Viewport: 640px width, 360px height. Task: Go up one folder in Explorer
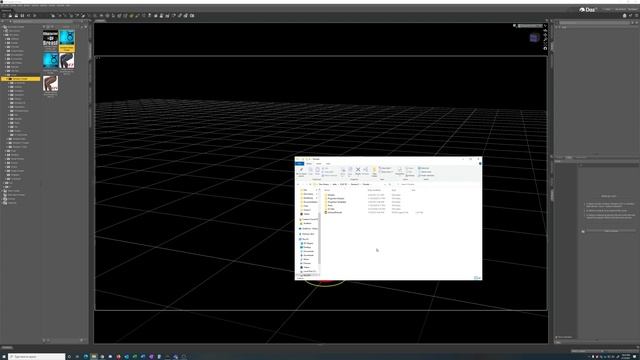[310, 184]
